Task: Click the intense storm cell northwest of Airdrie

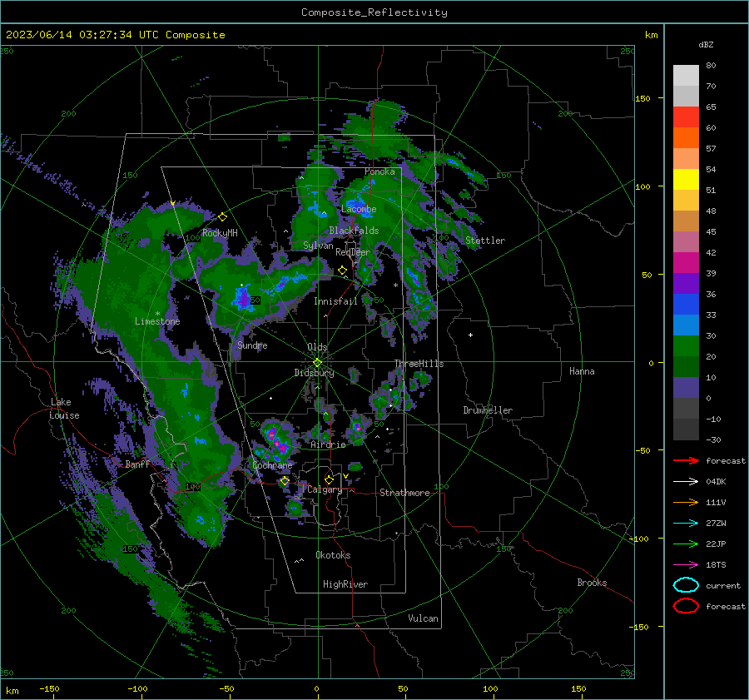Action: pos(277,442)
